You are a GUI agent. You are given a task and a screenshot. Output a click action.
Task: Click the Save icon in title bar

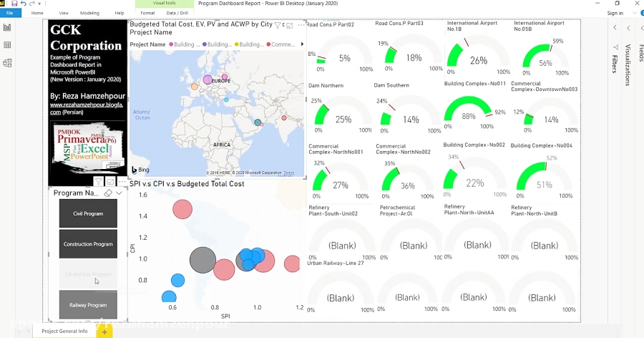point(14,4)
